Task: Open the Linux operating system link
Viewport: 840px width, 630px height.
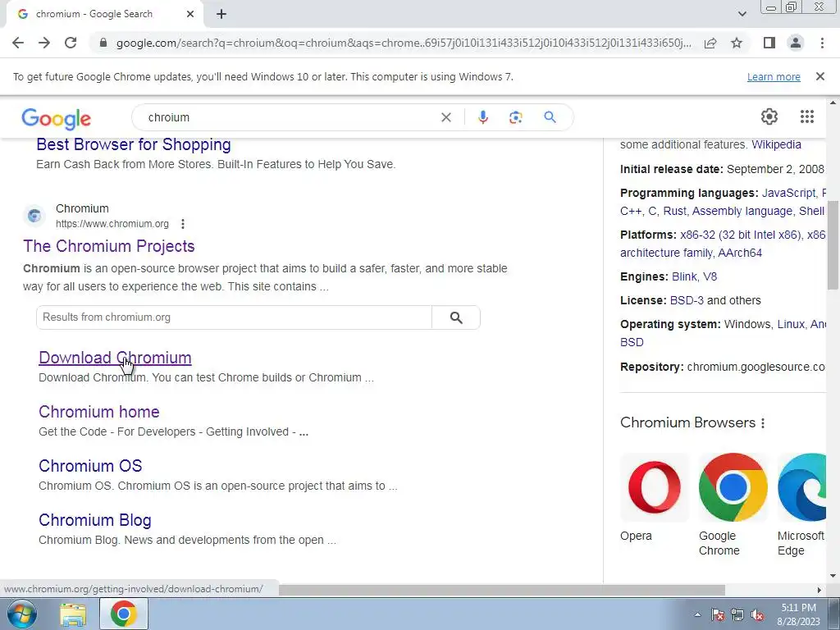Action: click(791, 324)
